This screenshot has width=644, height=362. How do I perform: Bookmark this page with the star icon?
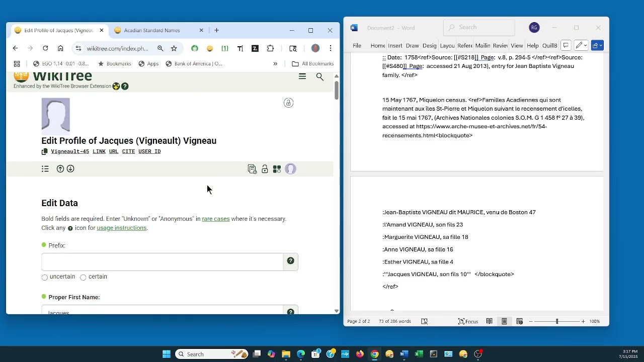[x=174, y=48]
